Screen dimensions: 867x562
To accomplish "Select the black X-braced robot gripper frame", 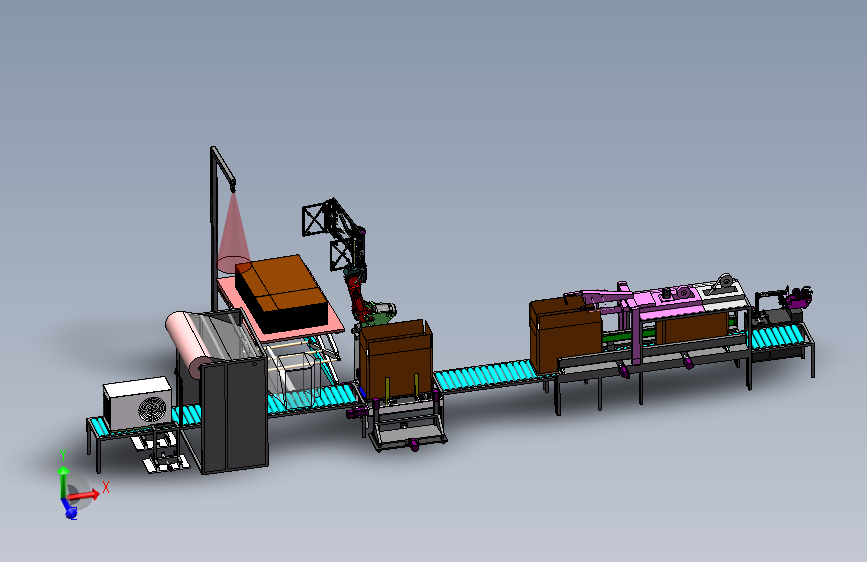I will coord(333,235).
